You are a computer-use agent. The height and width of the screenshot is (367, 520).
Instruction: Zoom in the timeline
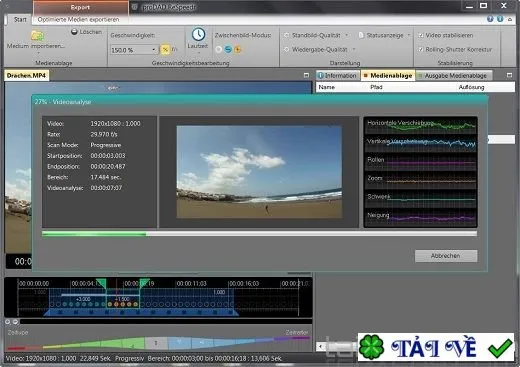pos(8,322)
